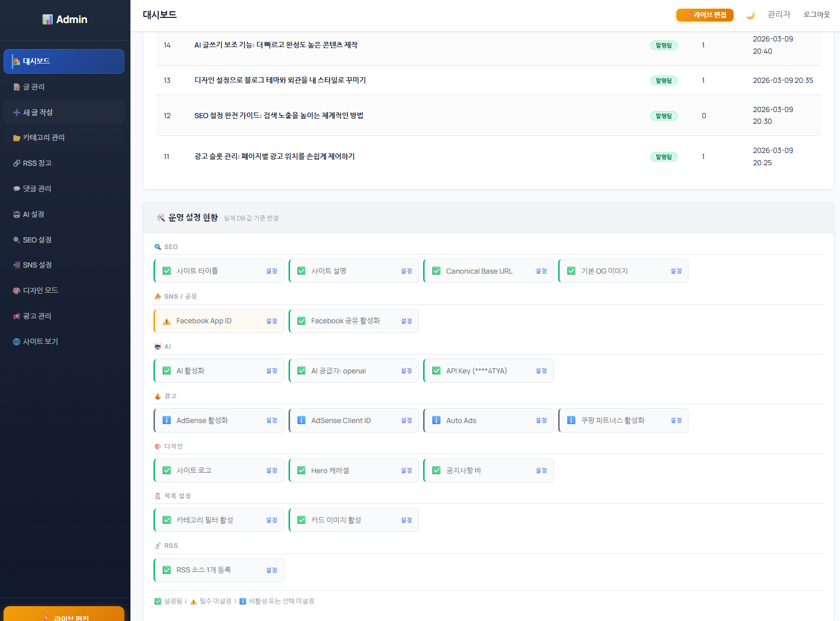Open 글 관리 in the sidebar
The width and height of the screenshot is (840, 621).
pyautogui.click(x=34, y=87)
